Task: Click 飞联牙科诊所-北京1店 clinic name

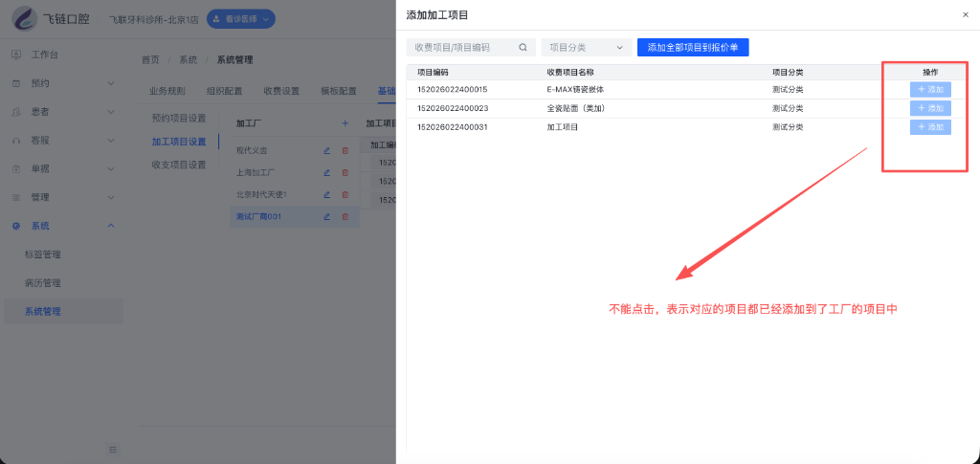Action: tap(154, 19)
